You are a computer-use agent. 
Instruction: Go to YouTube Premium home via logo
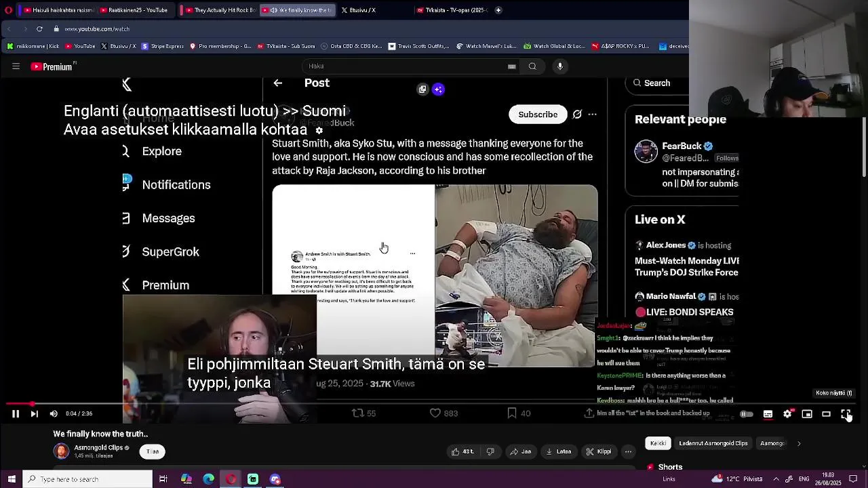point(52,66)
